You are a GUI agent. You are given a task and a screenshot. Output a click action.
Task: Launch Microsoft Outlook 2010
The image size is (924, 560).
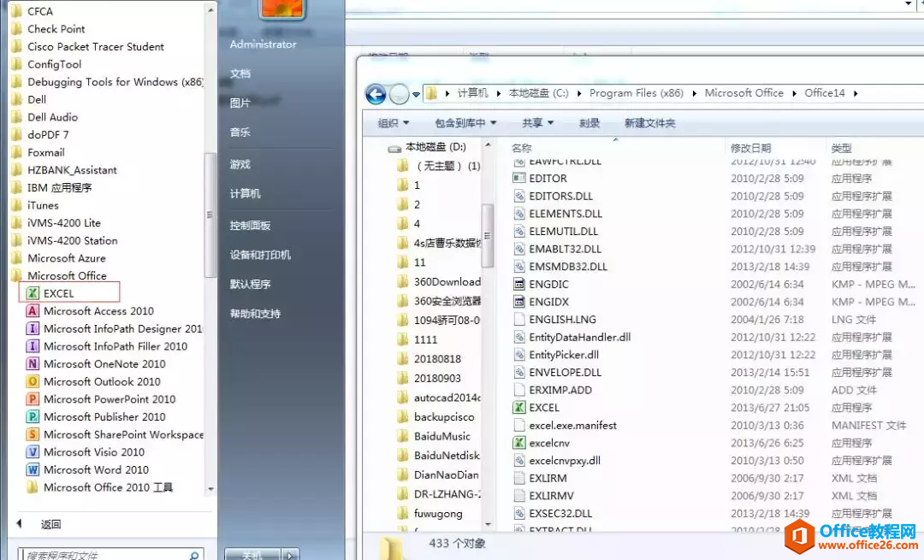[94, 381]
